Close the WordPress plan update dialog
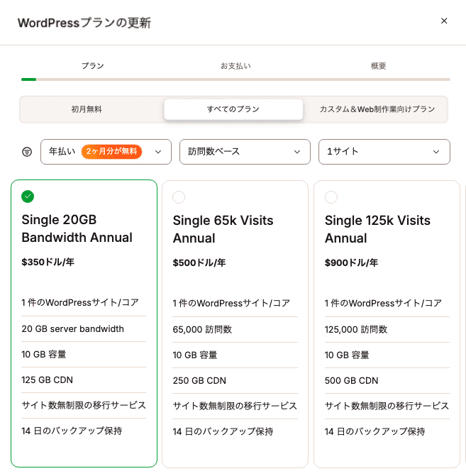Viewport: 466px width, 476px height. [x=444, y=21]
